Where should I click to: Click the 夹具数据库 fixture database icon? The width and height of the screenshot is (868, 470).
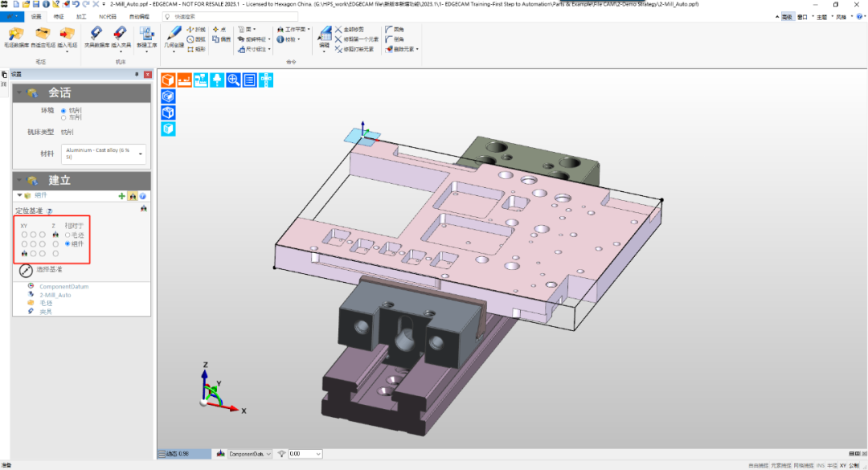(x=96, y=37)
